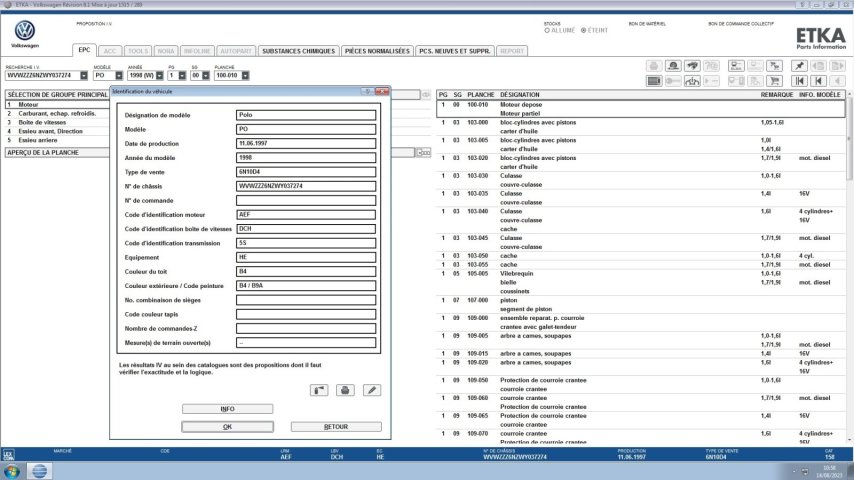Click the Volkswagen logo
This screenshot has height=480, width=854.
[x=25, y=31]
